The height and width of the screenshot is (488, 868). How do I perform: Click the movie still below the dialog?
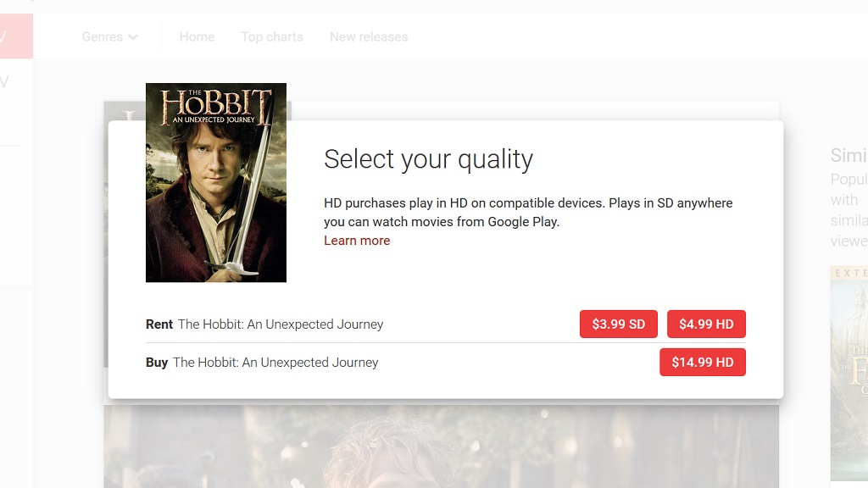point(441,446)
